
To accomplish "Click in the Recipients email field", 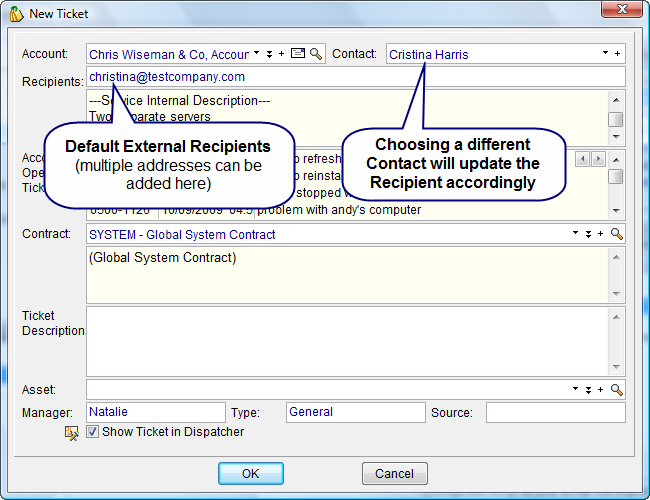I will click(355, 77).
